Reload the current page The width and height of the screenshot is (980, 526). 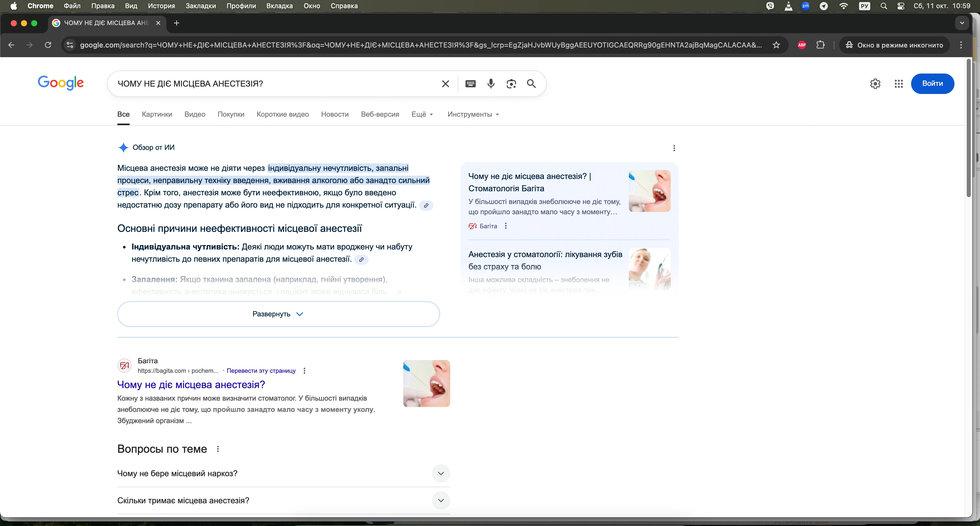tap(48, 45)
